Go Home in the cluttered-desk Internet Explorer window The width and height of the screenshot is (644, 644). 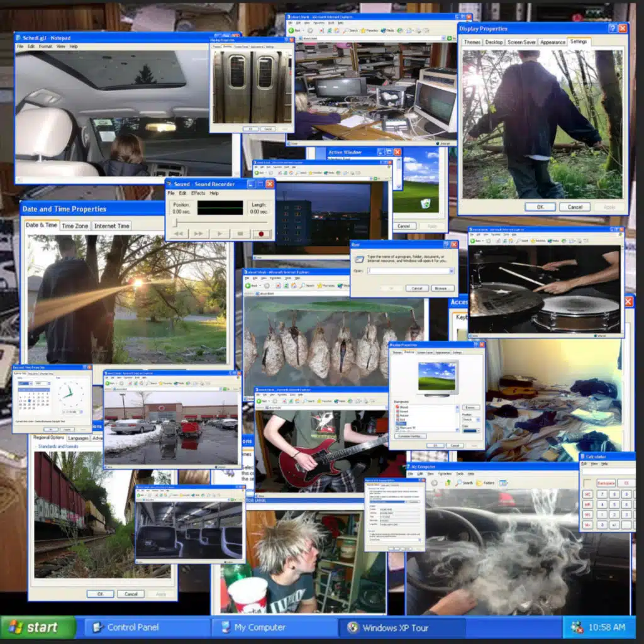click(x=337, y=30)
